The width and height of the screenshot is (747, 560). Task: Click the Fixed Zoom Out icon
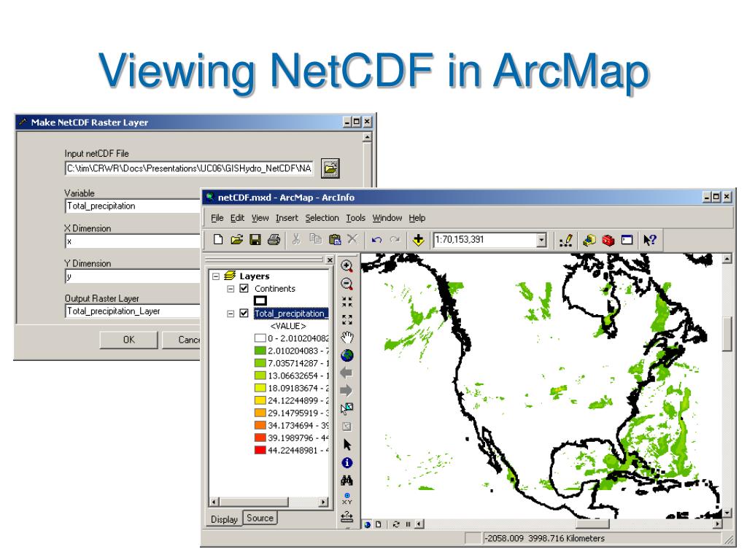[347, 319]
